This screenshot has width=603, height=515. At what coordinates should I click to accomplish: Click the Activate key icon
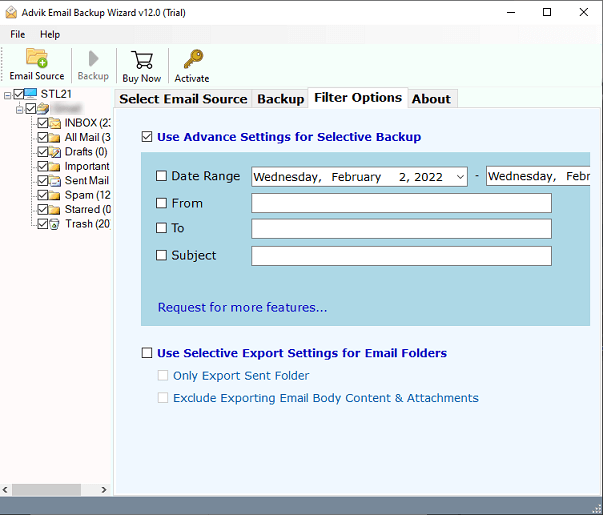click(x=193, y=59)
